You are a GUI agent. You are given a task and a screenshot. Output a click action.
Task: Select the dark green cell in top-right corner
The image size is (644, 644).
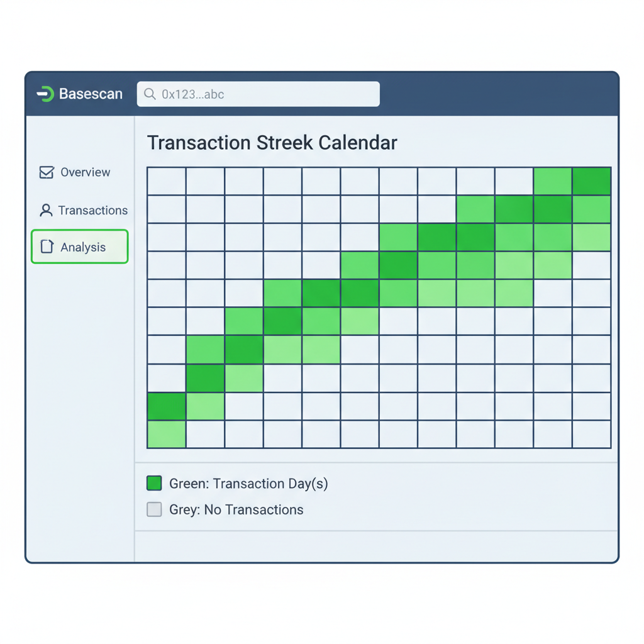[x=592, y=181]
